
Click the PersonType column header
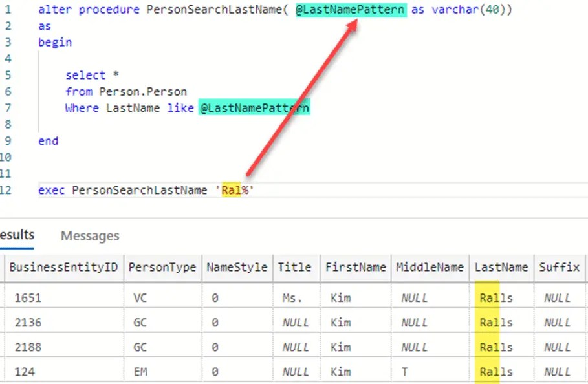pos(162,267)
